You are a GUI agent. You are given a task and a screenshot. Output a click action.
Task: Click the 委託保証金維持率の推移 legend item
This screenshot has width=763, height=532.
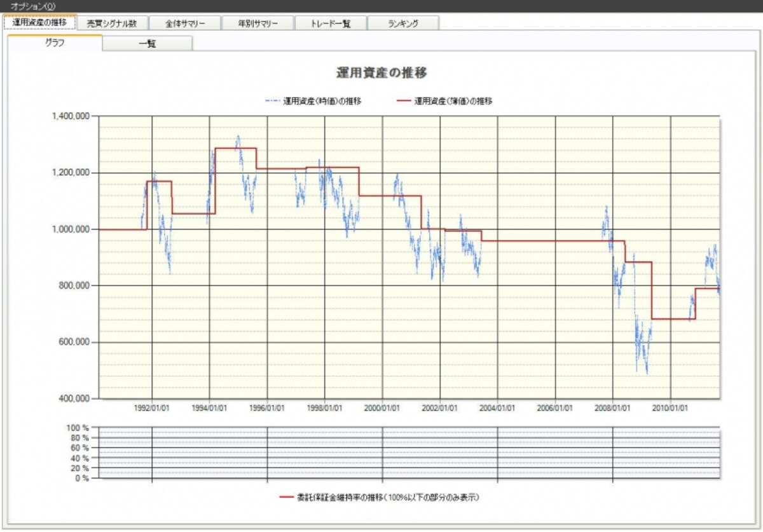[379, 497]
